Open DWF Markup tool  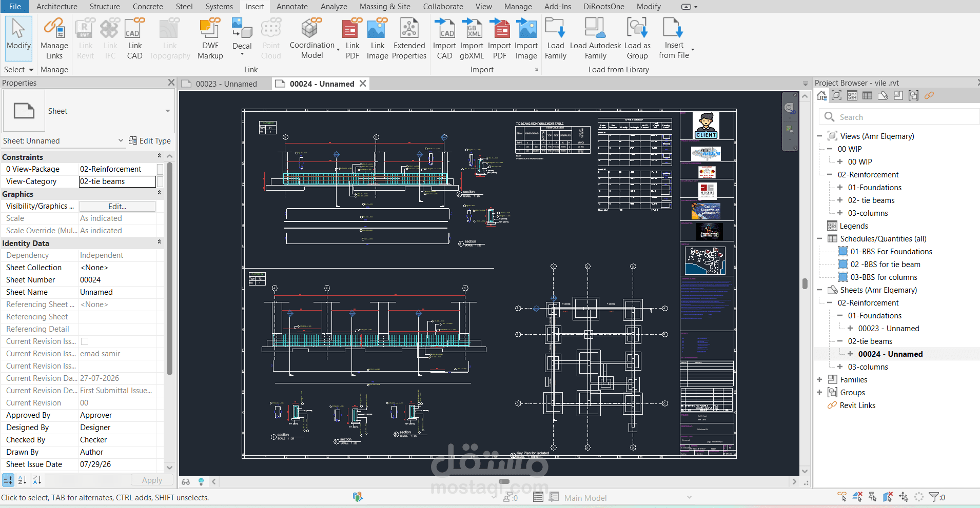210,39
